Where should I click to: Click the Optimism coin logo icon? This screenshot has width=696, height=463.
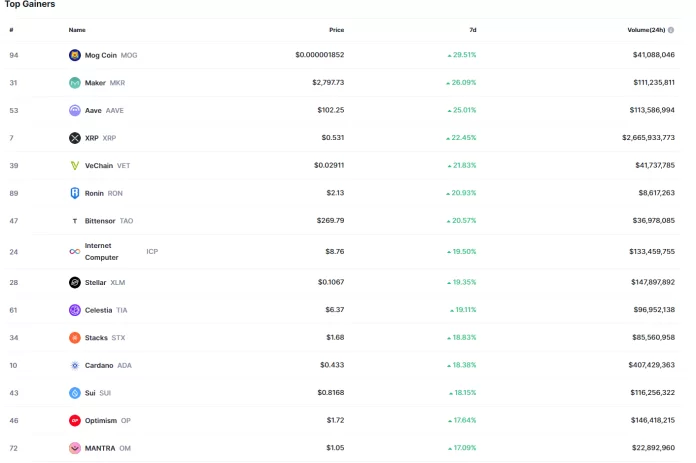tap(75, 421)
